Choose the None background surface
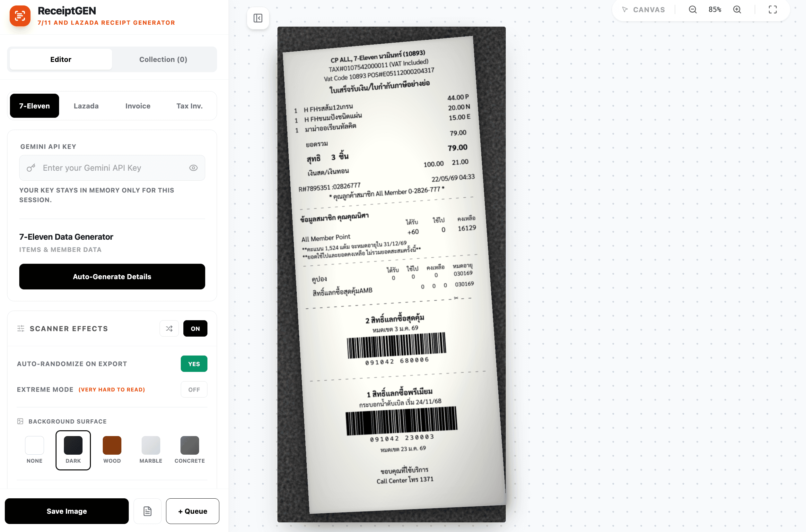Screen dimensions: 806x532 tap(35, 450)
